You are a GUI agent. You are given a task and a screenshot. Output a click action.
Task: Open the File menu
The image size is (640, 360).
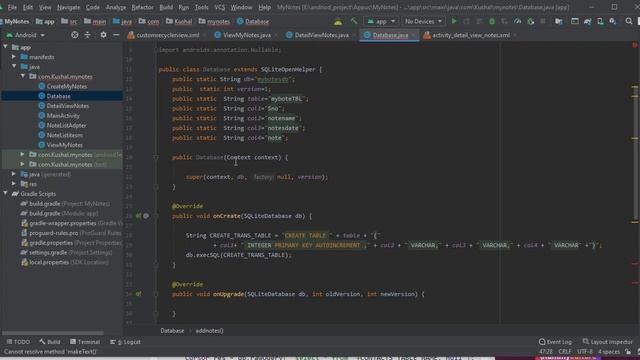[x=12, y=7]
